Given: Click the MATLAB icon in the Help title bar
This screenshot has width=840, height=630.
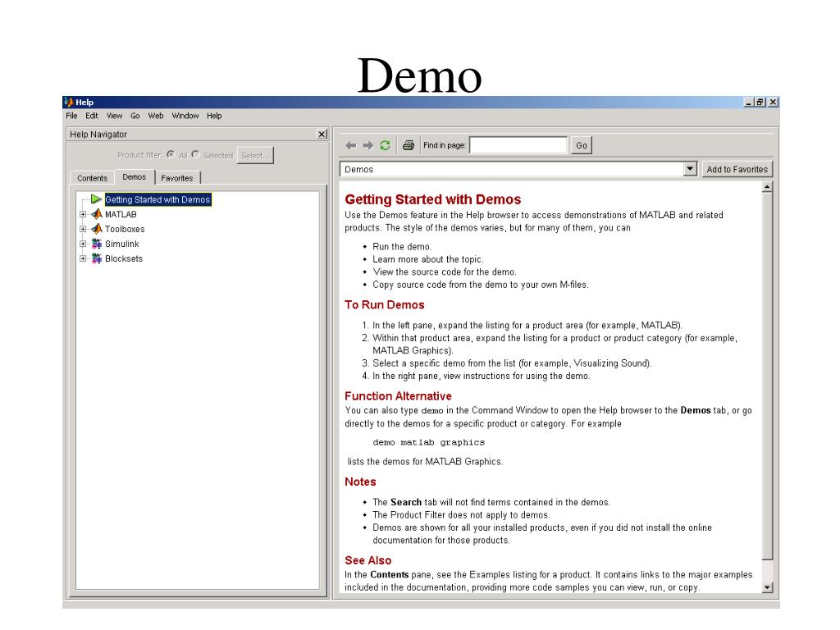Looking at the screenshot, I should coord(68,102).
